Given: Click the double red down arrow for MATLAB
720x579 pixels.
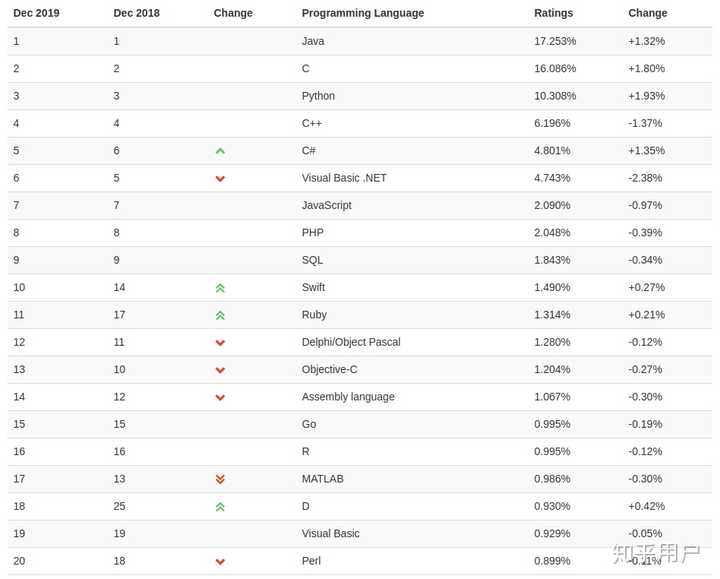Looking at the screenshot, I should [x=220, y=479].
